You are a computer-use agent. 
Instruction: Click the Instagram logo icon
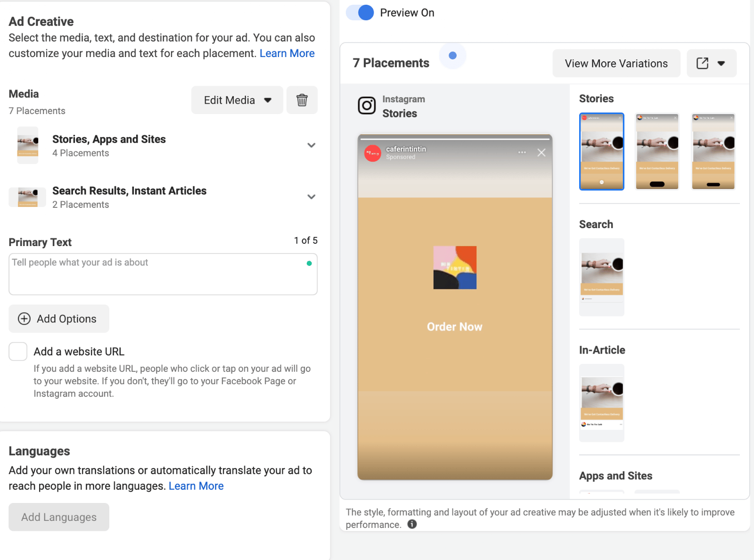click(367, 106)
